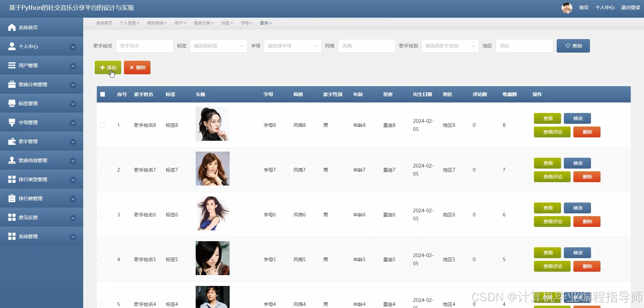This screenshot has width=644, height=308.
Task: Switch to the 修改密码 tab
Action: point(155,23)
